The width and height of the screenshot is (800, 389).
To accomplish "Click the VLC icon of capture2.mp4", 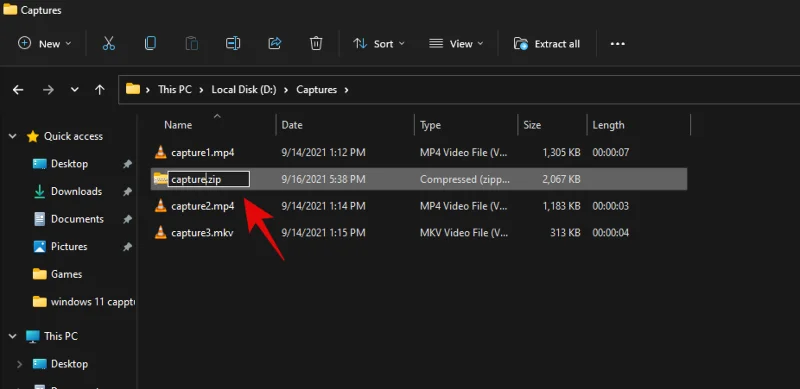I will point(160,206).
